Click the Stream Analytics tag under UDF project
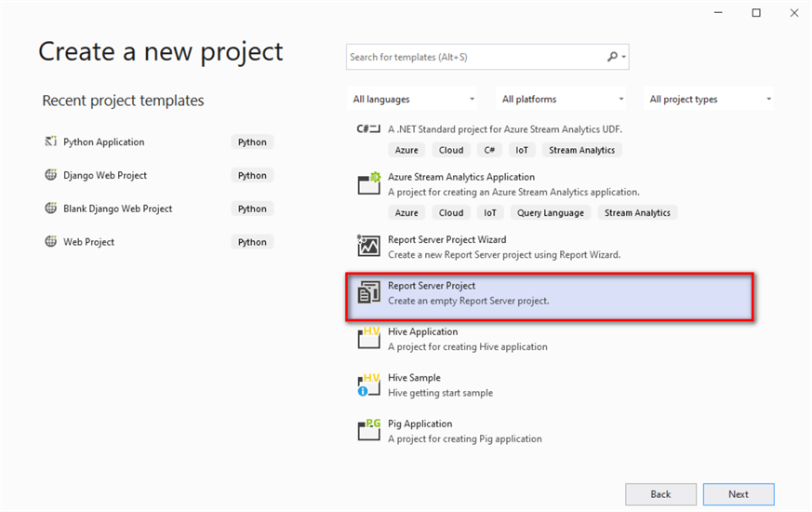The image size is (812, 512). point(581,150)
